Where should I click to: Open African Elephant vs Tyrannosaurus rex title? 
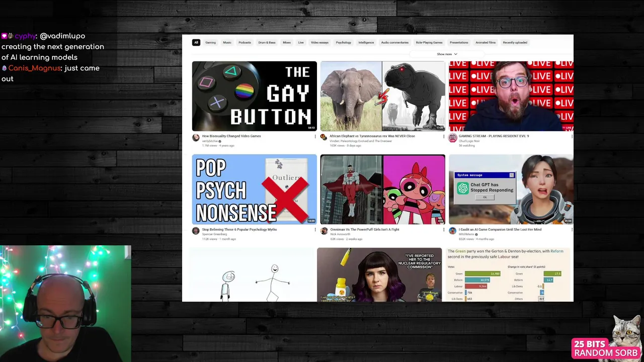click(372, 136)
